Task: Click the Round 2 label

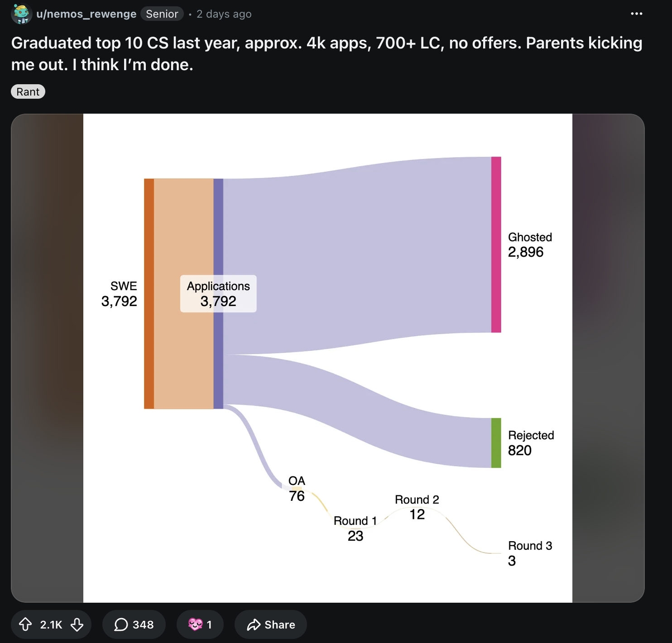Action: pyautogui.click(x=417, y=499)
